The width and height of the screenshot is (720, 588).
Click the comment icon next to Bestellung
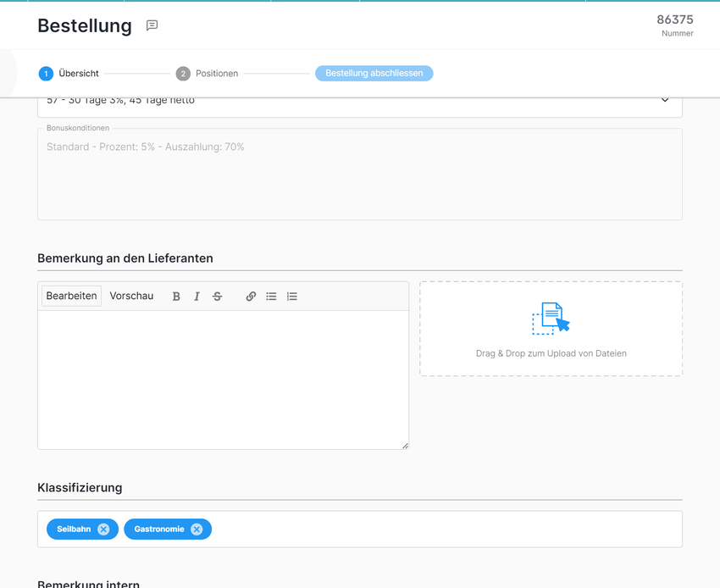pyautogui.click(x=152, y=25)
